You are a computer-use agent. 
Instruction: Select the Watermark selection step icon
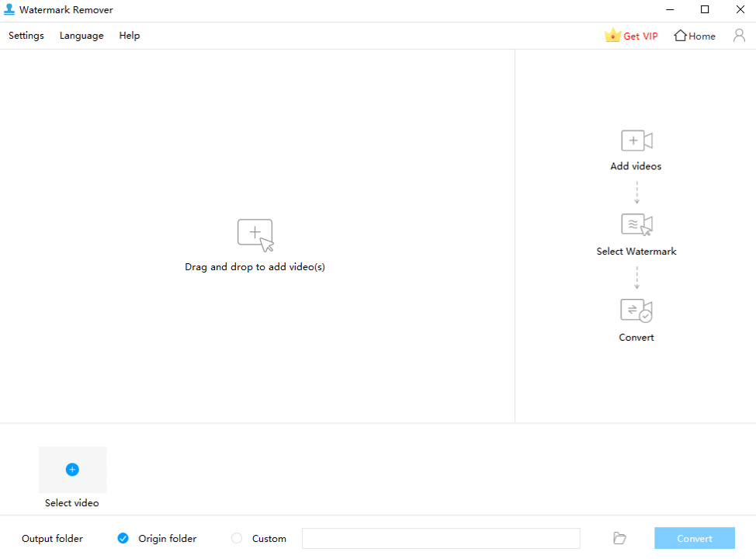pyautogui.click(x=636, y=225)
